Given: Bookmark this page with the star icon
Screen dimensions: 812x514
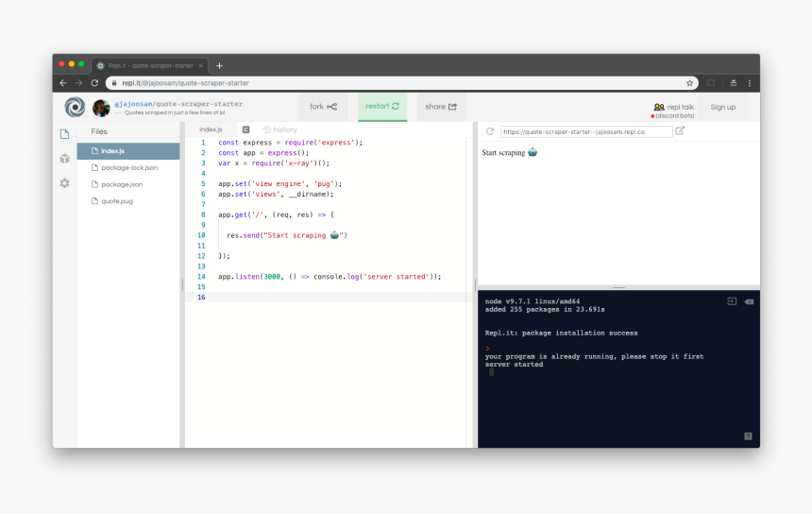Looking at the screenshot, I should pyautogui.click(x=689, y=83).
